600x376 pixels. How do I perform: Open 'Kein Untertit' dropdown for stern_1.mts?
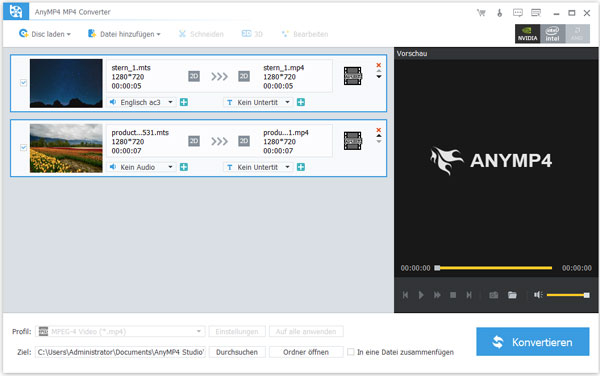(x=258, y=102)
